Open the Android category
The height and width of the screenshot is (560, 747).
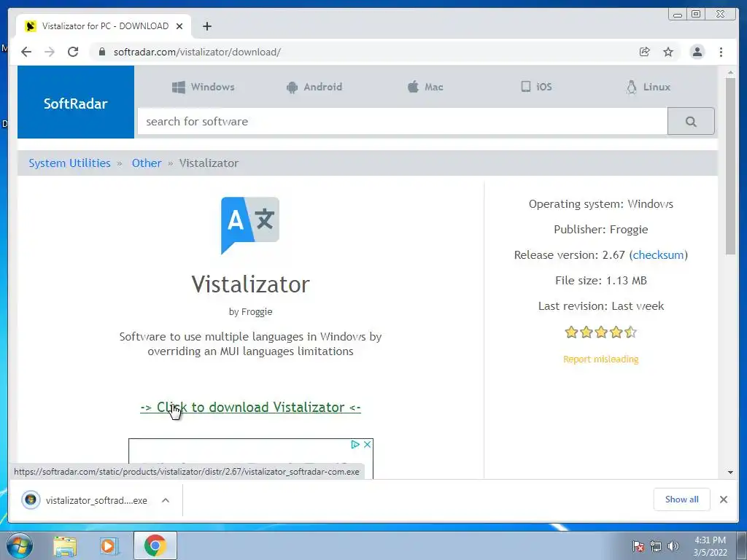[314, 87]
